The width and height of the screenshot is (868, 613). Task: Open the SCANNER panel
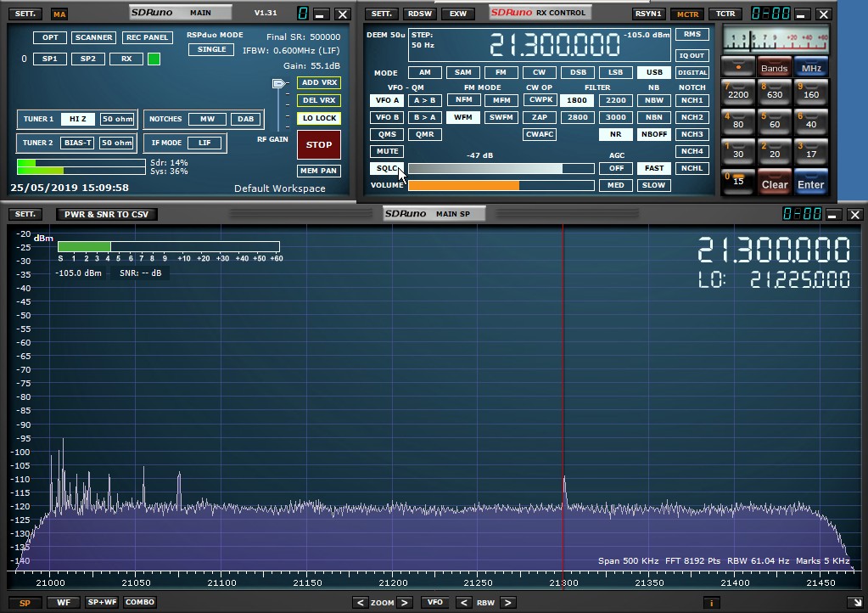93,37
